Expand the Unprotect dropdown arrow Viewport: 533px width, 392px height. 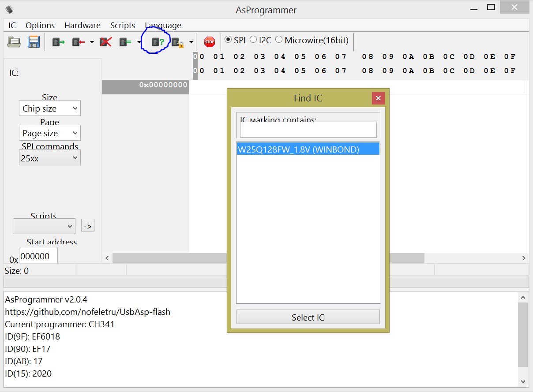point(191,42)
